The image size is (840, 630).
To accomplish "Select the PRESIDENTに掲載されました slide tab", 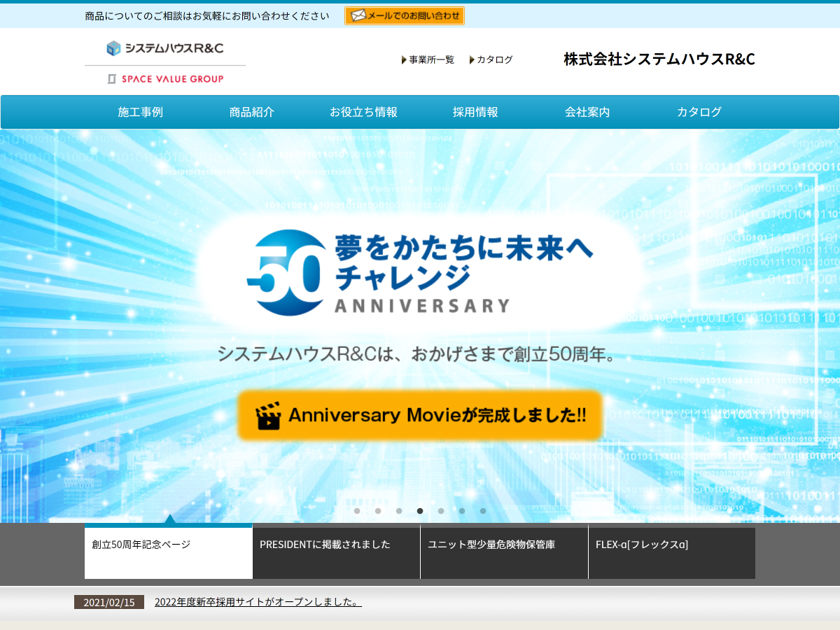I will [337, 553].
